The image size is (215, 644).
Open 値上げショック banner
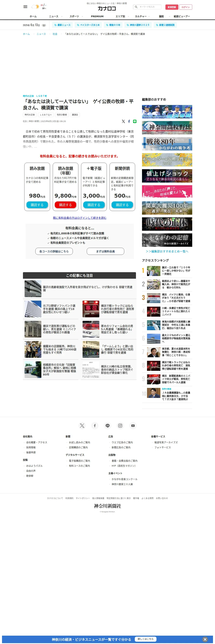coord(167,176)
